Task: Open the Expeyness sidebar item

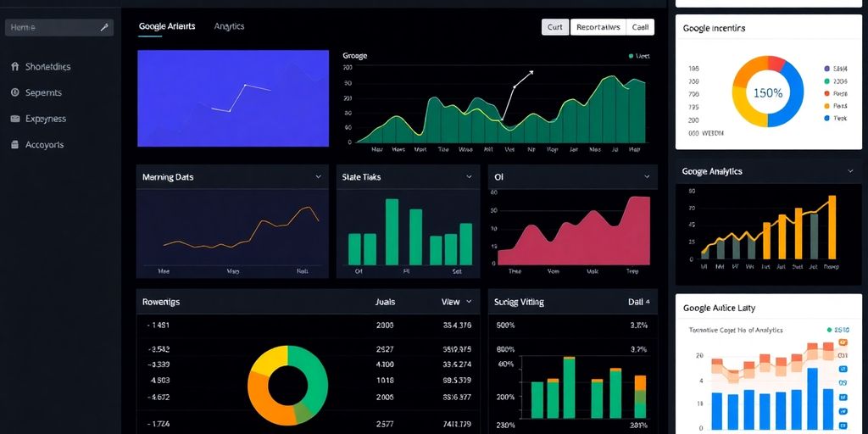Action: 46,119
